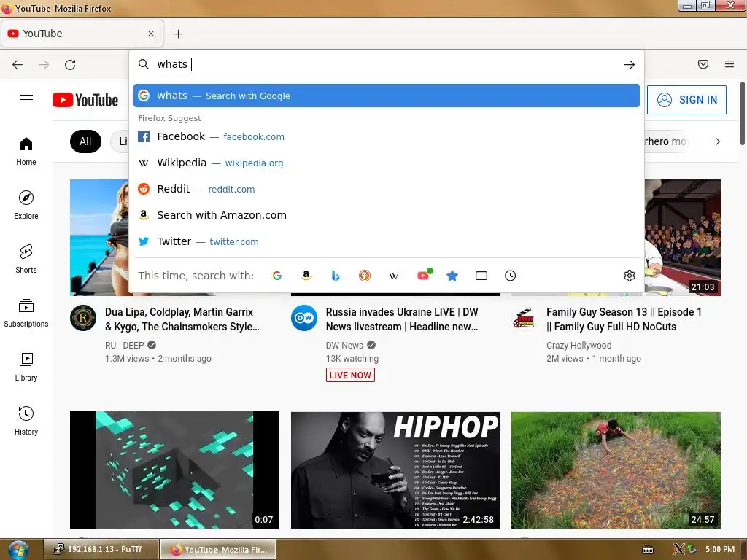Click the SIGN IN button
The height and width of the screenshot is (560, 747).
coord(686,99)
